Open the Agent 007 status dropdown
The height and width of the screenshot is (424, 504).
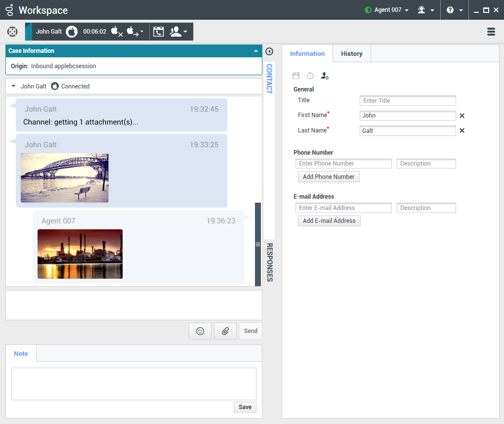[387, 10]
